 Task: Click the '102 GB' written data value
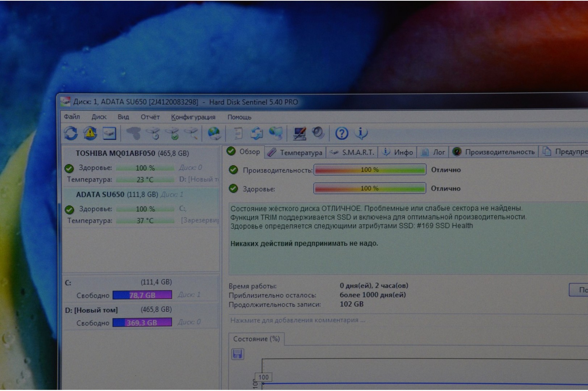pyautogui.click(x=352, y=304)
